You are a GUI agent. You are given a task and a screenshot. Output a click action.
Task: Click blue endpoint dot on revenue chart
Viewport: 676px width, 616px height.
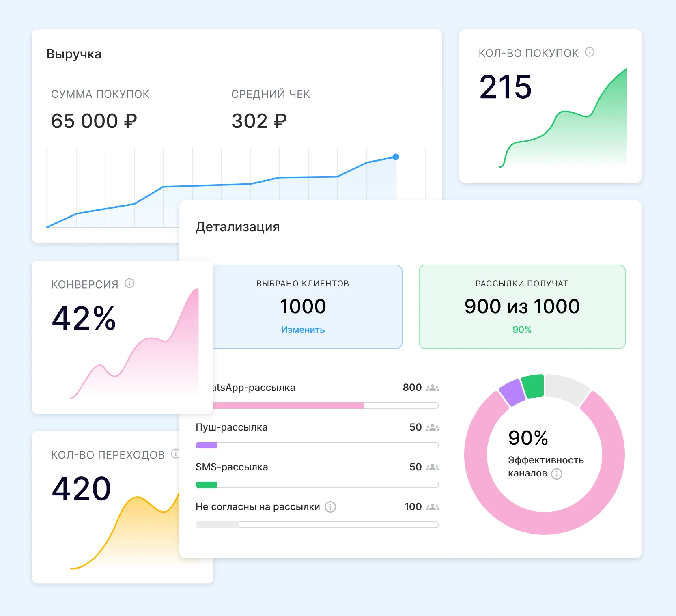[x=396, y=157]
